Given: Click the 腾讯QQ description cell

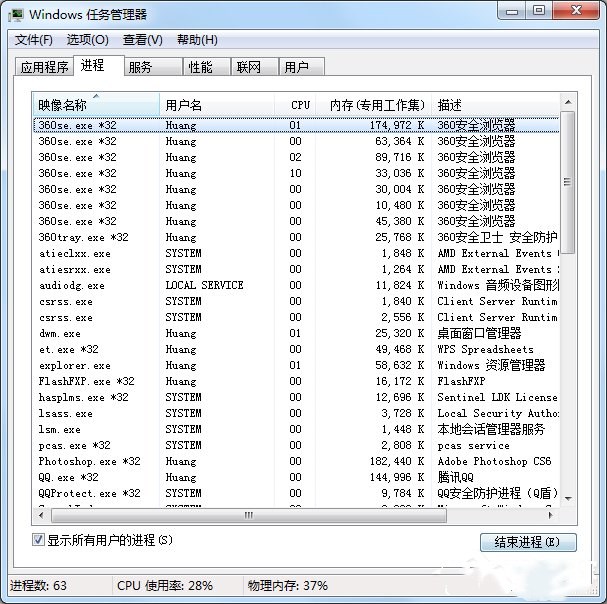Looking at the screenshot, I should 455,477.
